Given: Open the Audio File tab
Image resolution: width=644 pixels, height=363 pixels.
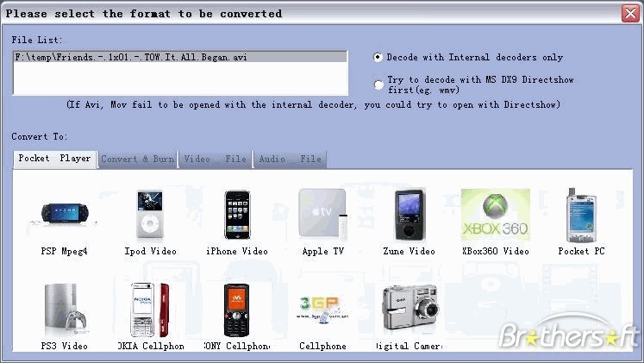Looking at the screenshot, I should (x=290, y=159).
